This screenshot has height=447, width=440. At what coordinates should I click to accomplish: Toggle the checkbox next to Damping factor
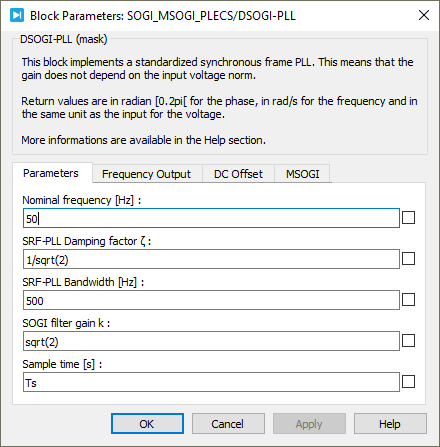[408, 259]
